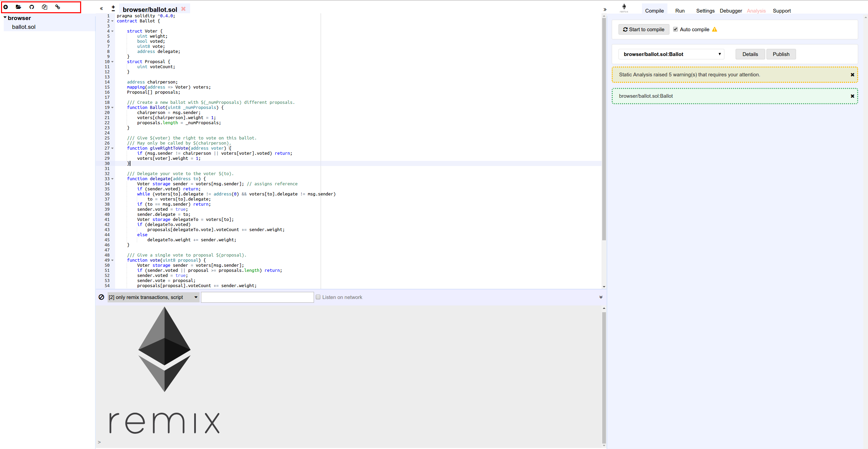Click the terminal vertical scrollbar
Image resolution: width=868 pixels, height=449 pixels.
tap(604, 378)
